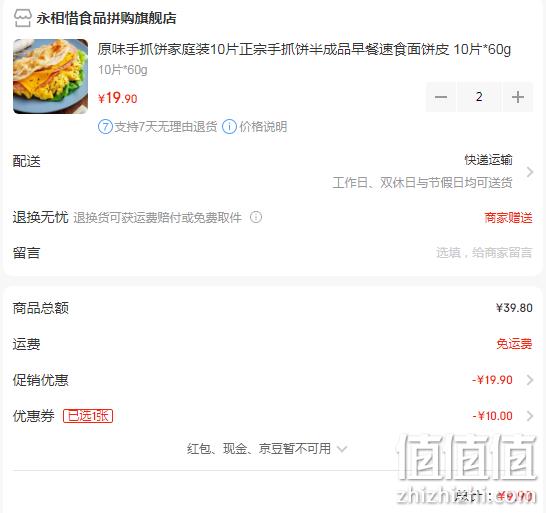This screenshot has height=513, width=546.
Task: Expand 促销优惠 discount details chevron
Action: (x=530, y=380)
